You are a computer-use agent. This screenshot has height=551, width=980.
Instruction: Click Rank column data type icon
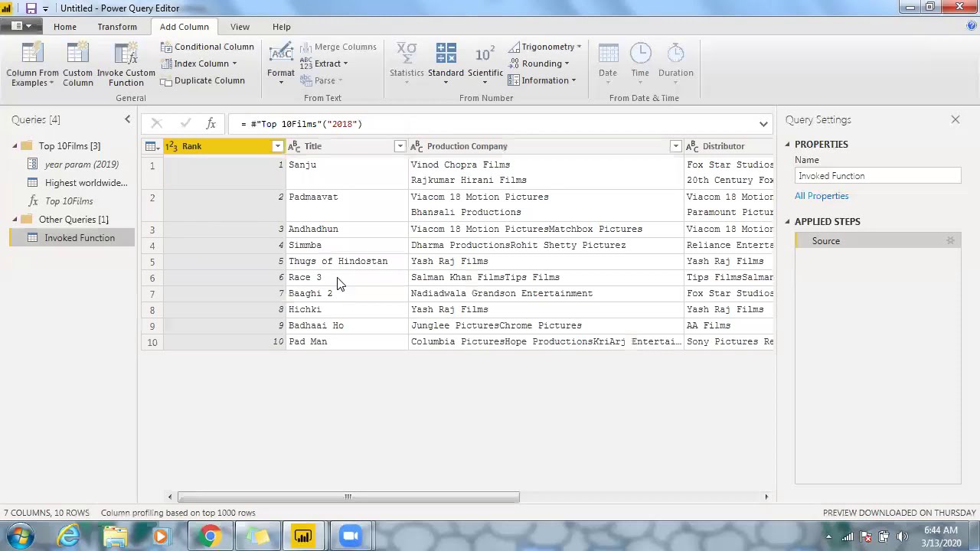tap(171, 146)
